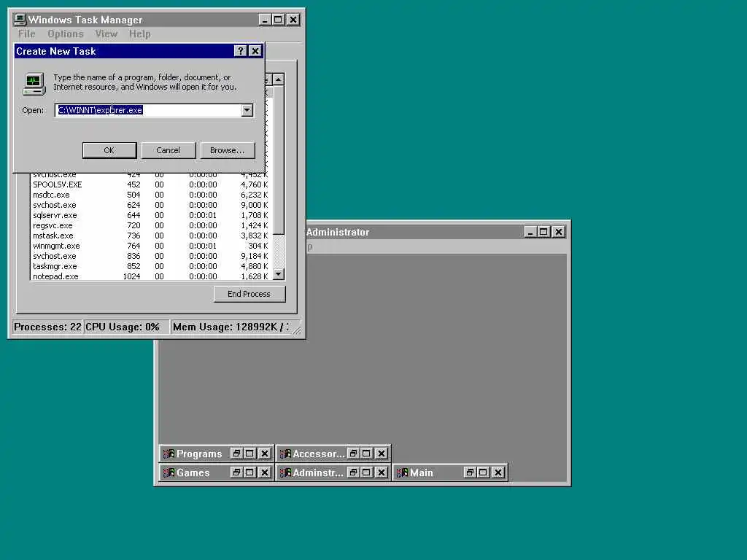Viewport: 747px width, 560px height.
Task: Restore the Games group window
Action: point(236,472)
